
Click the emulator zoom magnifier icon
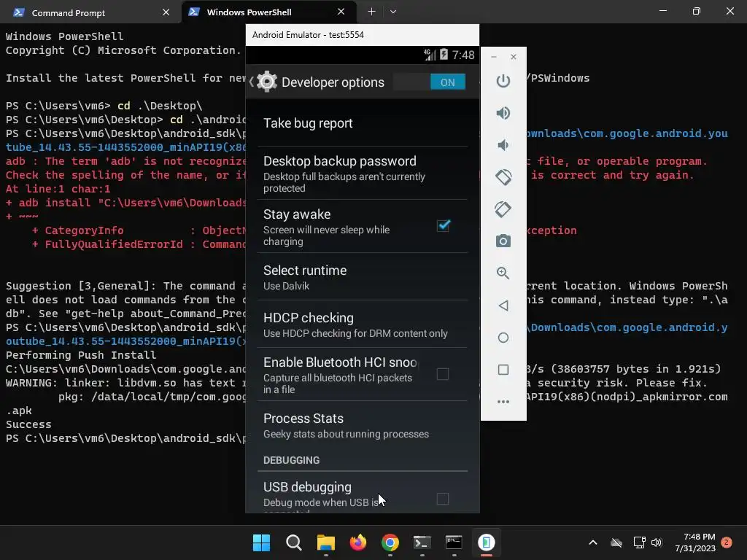tap(503, 273)
